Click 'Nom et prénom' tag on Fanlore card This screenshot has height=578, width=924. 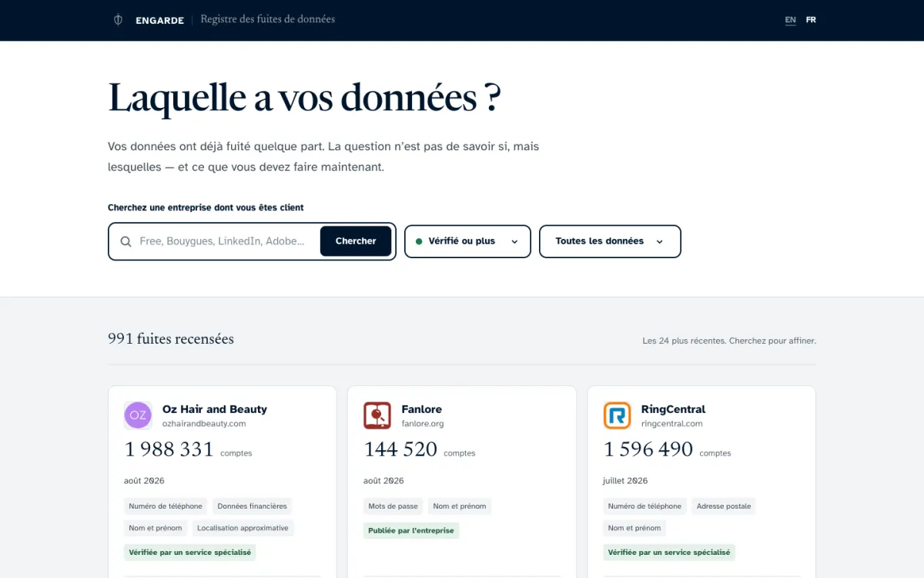coord(460,506)
